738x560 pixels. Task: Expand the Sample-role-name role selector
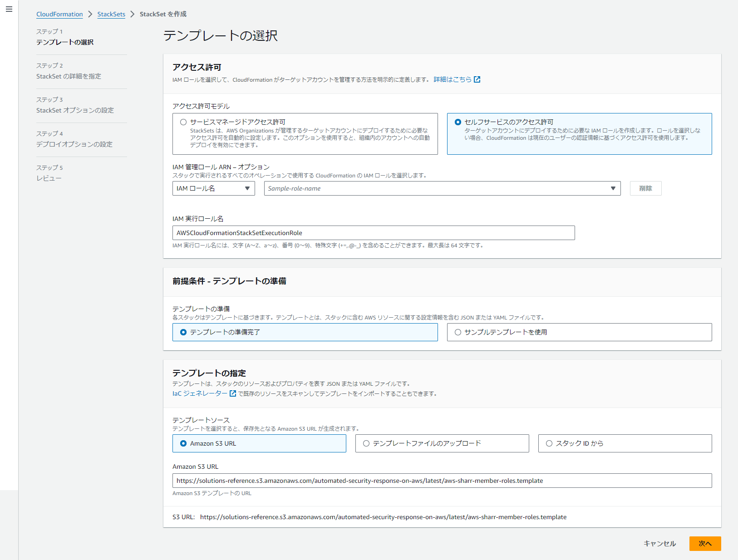click(442, 188)
